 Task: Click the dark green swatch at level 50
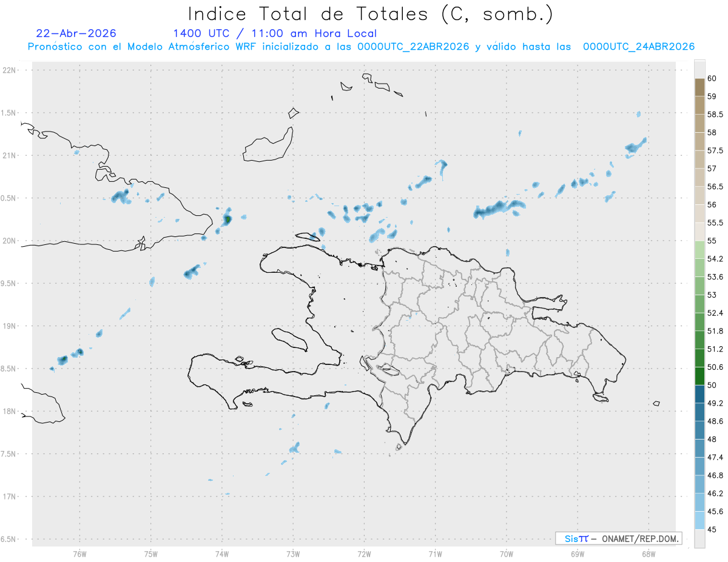pyautogui.click(x=699, y=376)
